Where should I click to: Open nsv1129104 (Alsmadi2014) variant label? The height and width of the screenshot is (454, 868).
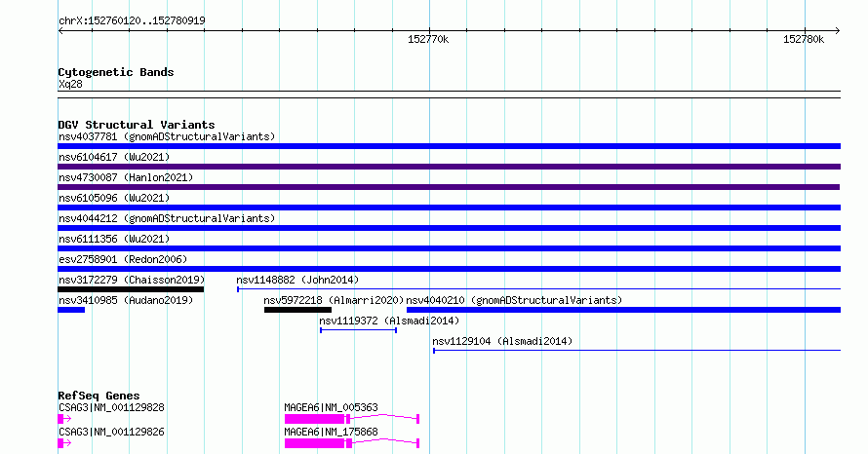[x=502, y=341]
